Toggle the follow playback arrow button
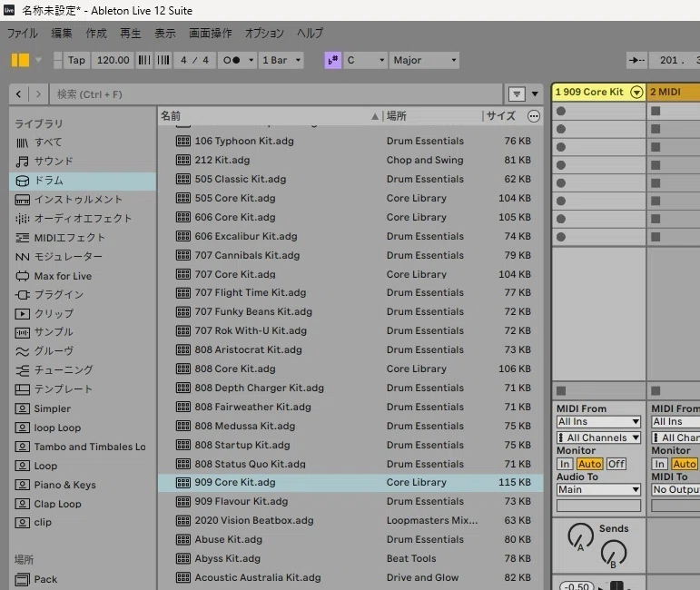 coord(636,60)
